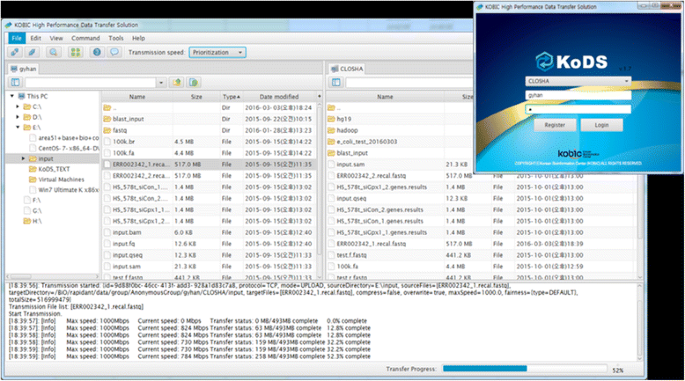The height and width of the screenshot is (381, 685).
Task: Click the Transfer Progress bar
Action: 525,369
